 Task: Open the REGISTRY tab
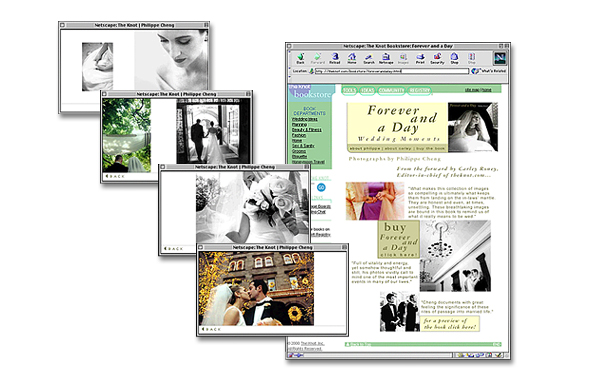[x=419, y=90]
